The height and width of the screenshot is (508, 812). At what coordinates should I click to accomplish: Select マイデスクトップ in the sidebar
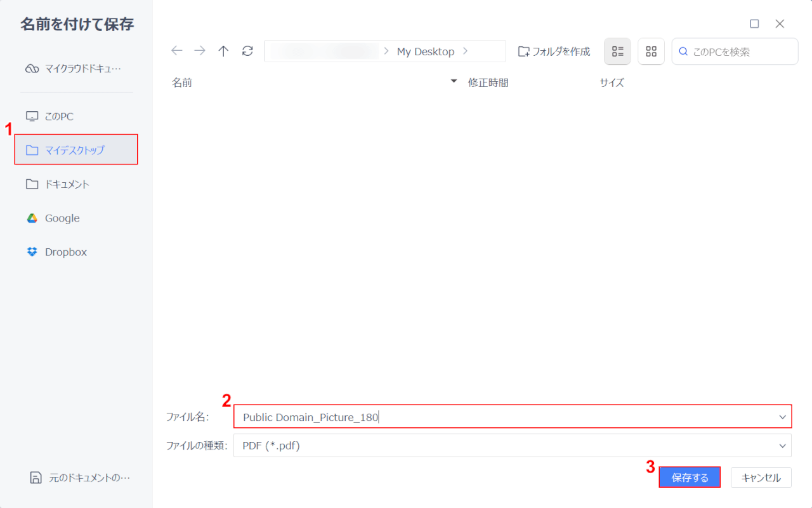[x=76, y=150]
